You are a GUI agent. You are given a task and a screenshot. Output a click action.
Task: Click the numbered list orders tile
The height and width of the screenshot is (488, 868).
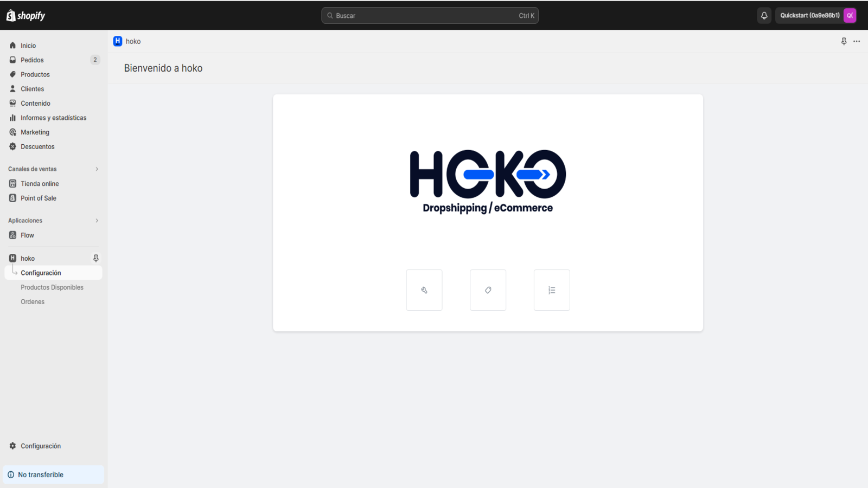click(x=552, y=290)
